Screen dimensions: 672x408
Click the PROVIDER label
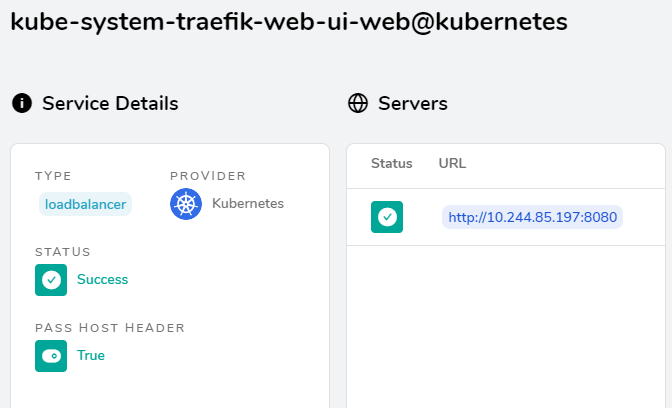click(208, 176)
